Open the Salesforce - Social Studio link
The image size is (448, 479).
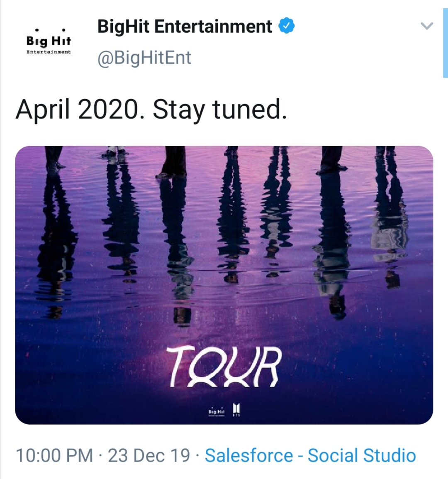pyautogui.click(x=310, y=455)
